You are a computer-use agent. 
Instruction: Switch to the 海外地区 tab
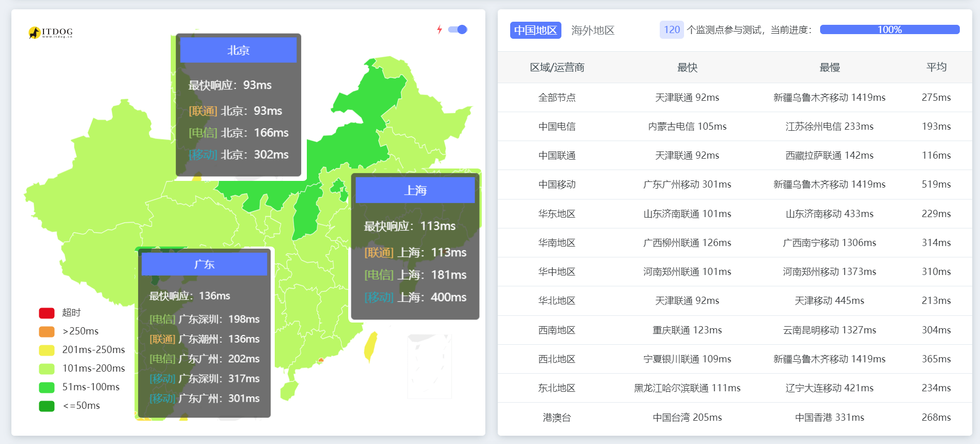[x=592, y=30]
